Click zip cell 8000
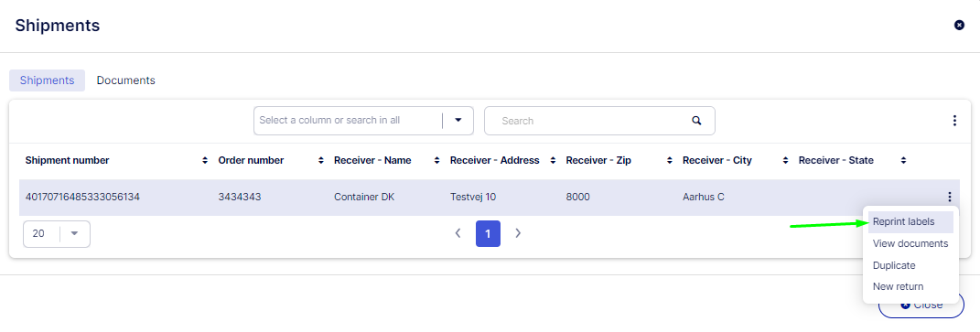980x332 pixels. click(x=578, y=197)
